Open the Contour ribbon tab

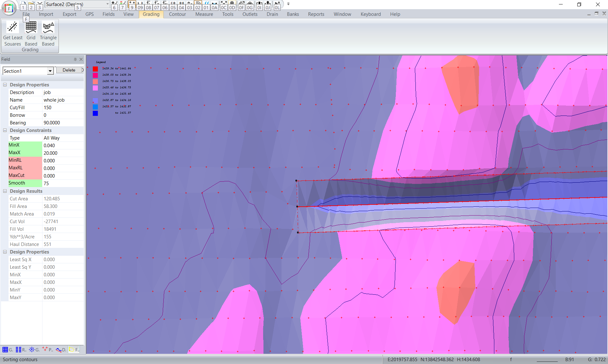click(177, 14)
